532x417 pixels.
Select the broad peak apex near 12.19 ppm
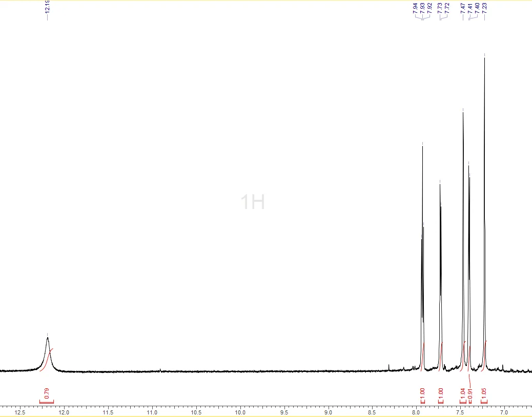[48, 338]
